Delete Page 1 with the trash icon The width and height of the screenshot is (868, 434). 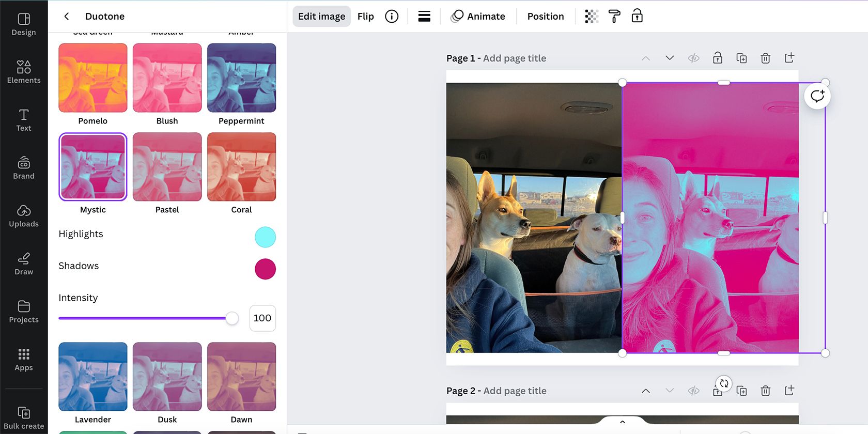click(x=765, y=58)
